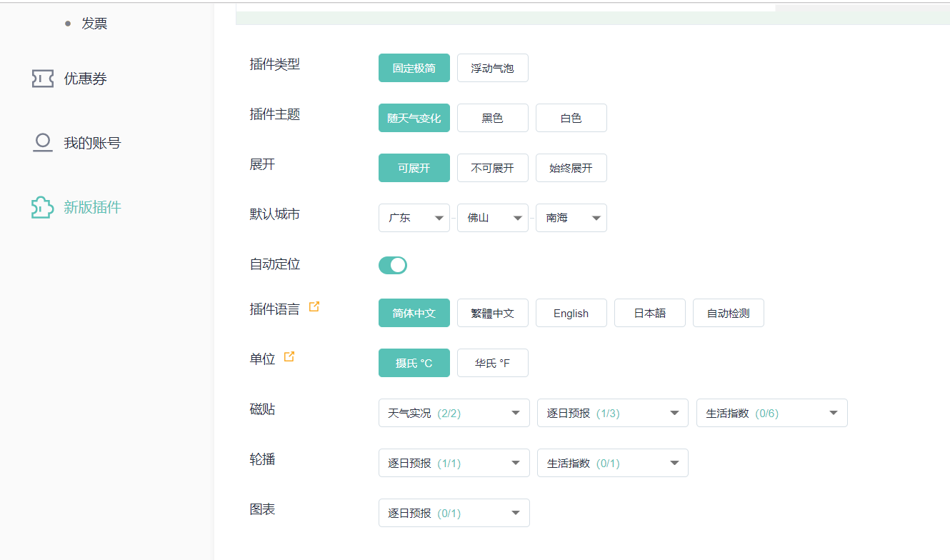Open external link icon next to 插件语言

(314, 307)
